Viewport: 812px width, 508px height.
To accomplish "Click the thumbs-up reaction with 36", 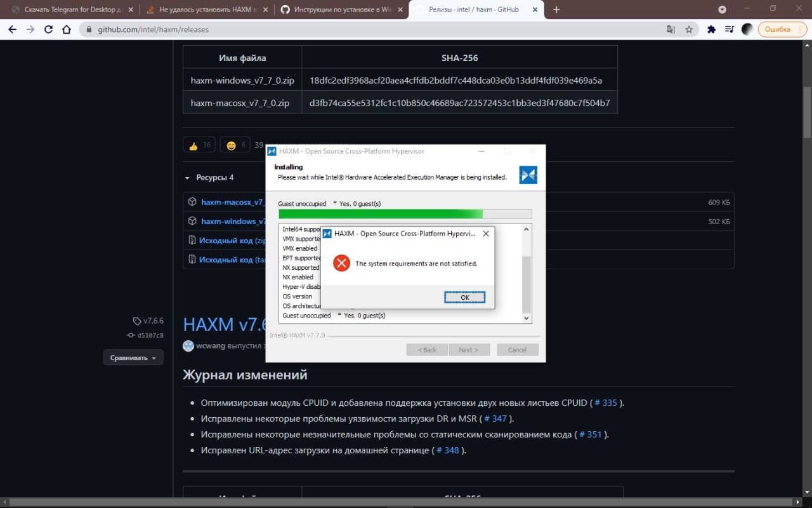I will pyautogui.click(x=199, y=145).
